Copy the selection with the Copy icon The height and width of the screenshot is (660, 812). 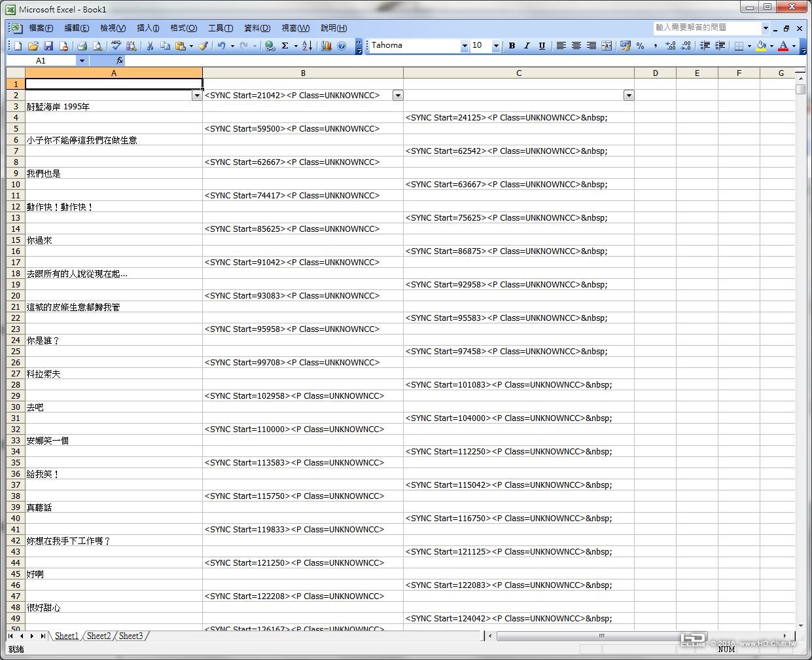click(x=165, y=46)
